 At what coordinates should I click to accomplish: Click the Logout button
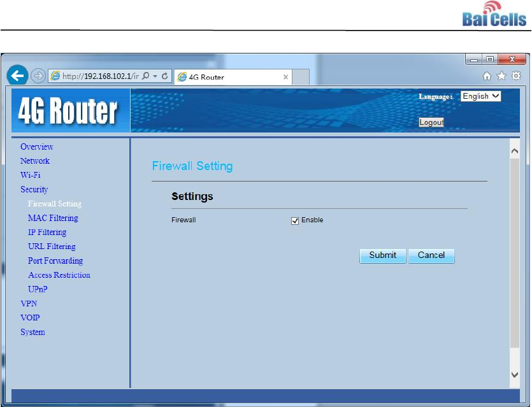tap(431, 122)
